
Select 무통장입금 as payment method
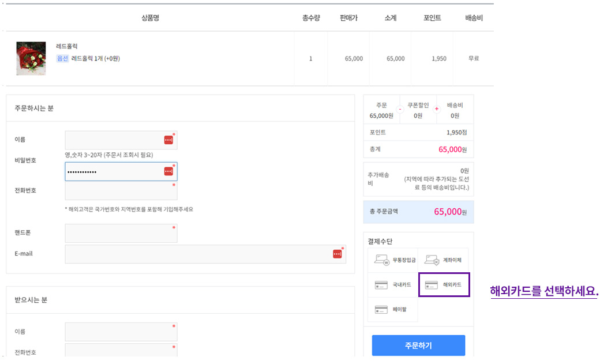pos(403,260)
